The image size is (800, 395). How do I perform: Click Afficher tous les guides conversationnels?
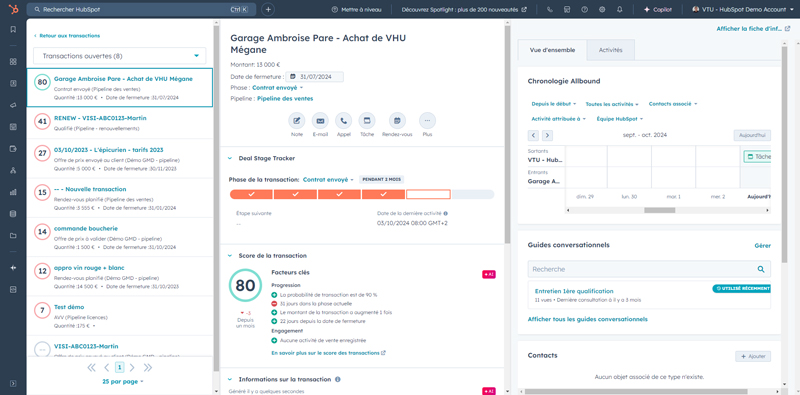click(588, 319)
